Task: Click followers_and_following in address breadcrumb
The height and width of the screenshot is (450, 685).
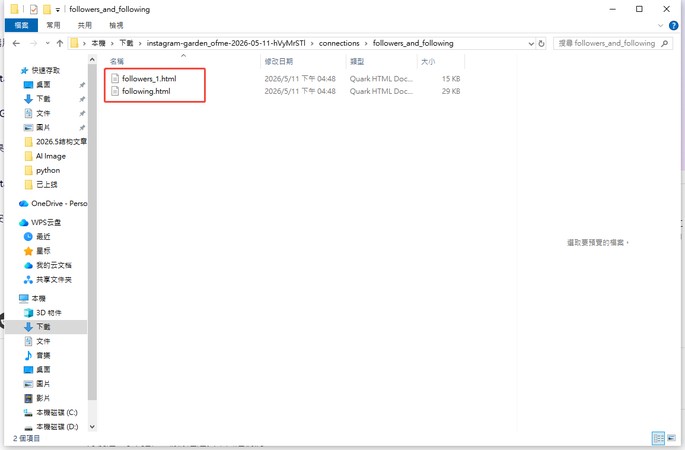Action: pos(413,43)
